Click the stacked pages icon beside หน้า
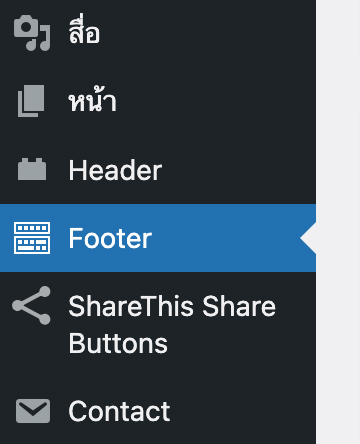 31,101
